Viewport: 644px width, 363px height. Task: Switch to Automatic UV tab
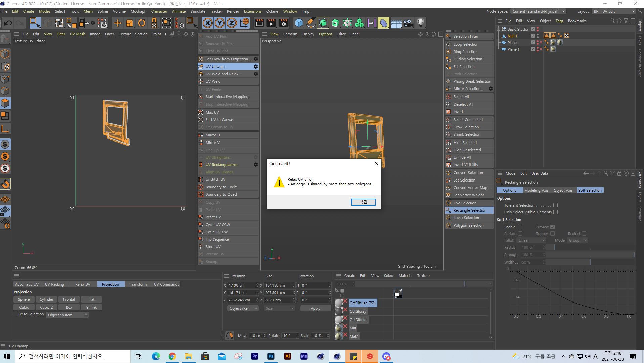pos(27,284)
